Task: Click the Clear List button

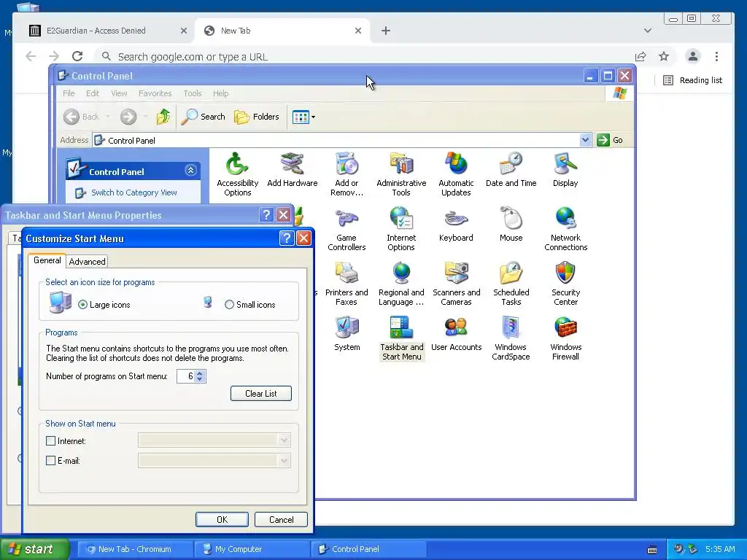Action: (261, 393)
